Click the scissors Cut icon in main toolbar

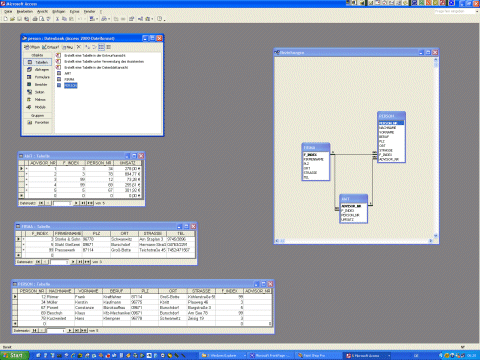[57, 19]
